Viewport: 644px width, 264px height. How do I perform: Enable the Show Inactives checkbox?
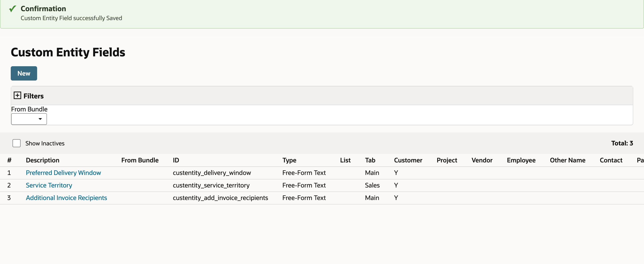[x=17, y=143]
